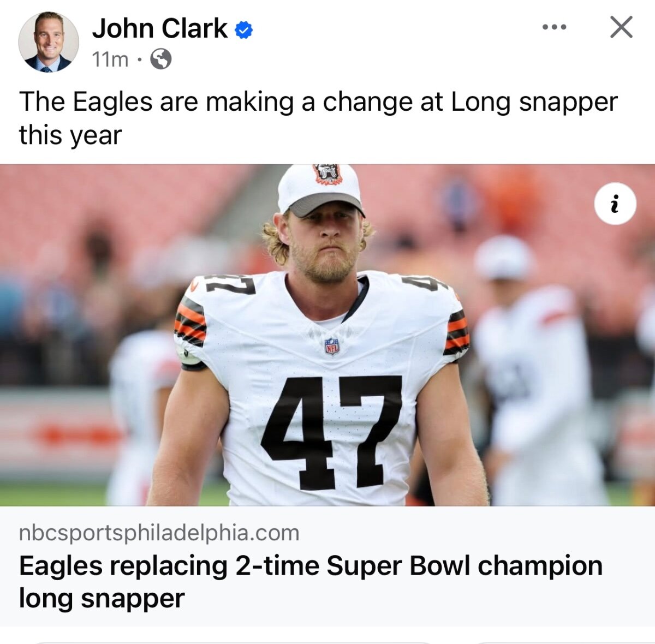Open the John Clark profile name link

pos(160,28)
